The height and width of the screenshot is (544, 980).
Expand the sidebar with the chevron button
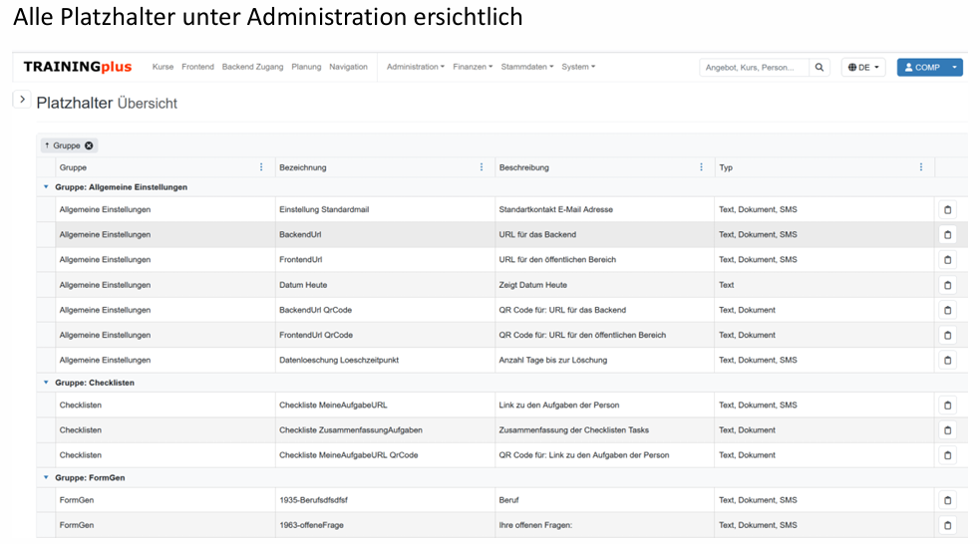[x=22, y=100]
